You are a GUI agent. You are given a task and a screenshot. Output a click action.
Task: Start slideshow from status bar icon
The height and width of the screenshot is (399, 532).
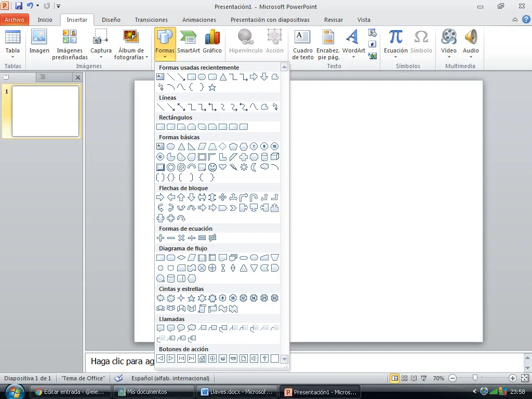424,378
